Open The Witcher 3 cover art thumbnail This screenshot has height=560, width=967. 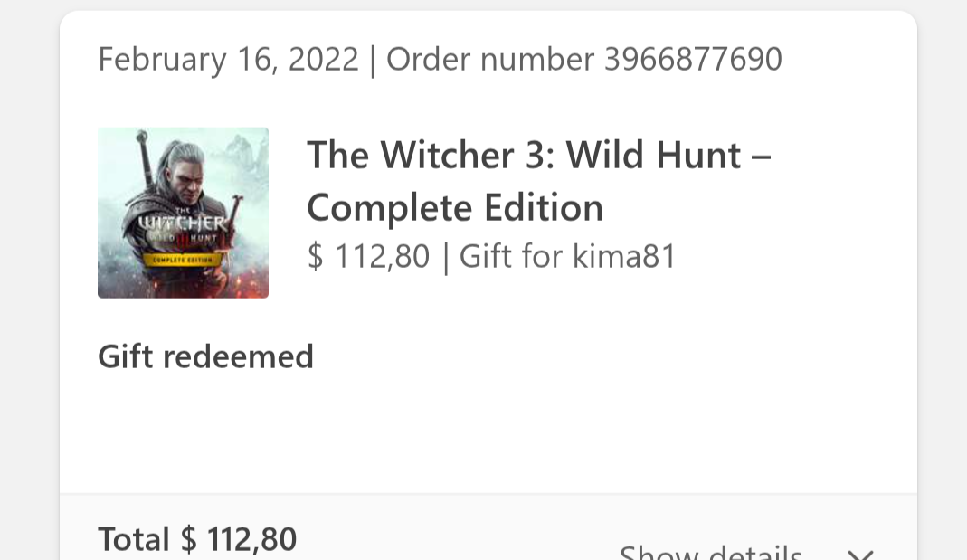point(183,213)
